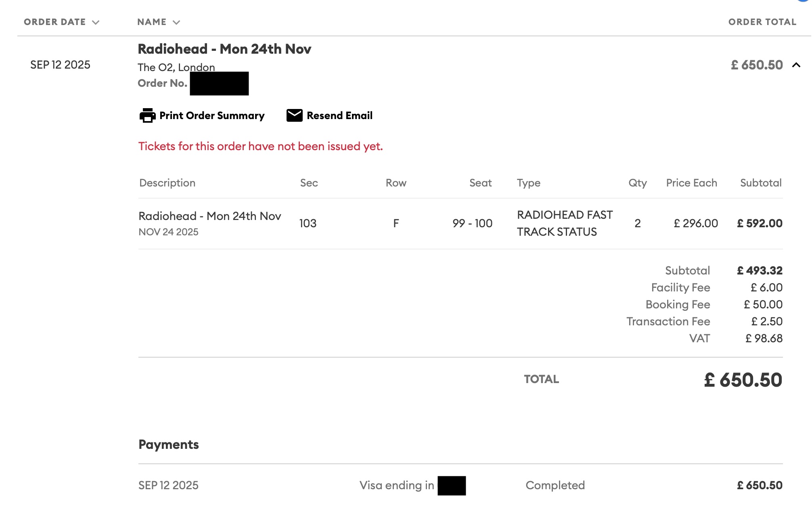Click ORDER DATE column header
The width and height of the screenshot is (812, 532).
click(x=54, y=22)
